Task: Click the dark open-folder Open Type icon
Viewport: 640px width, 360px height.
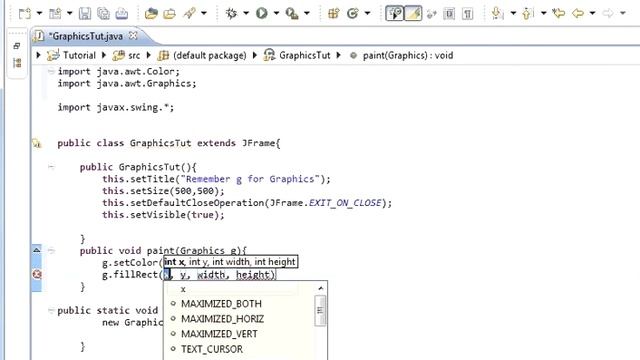Action: coord(151,13)
